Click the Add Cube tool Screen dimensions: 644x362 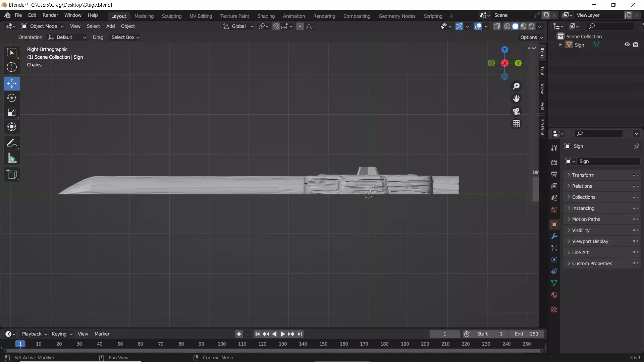(x=12, y=174)
